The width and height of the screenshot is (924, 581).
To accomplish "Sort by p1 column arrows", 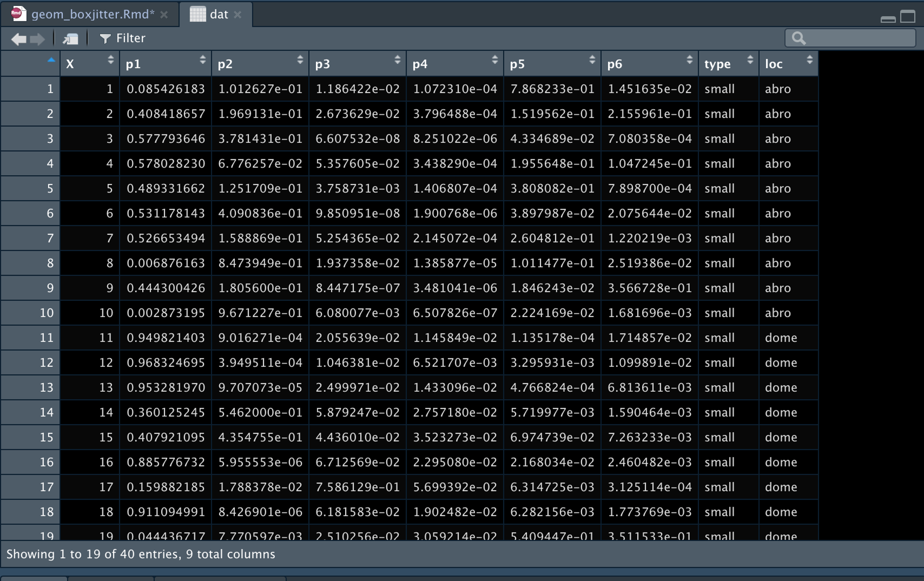I will tap(202, 60).
